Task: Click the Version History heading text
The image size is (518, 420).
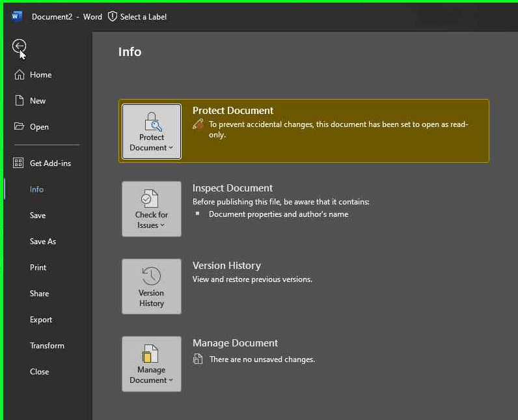Action: click(226, 266)
